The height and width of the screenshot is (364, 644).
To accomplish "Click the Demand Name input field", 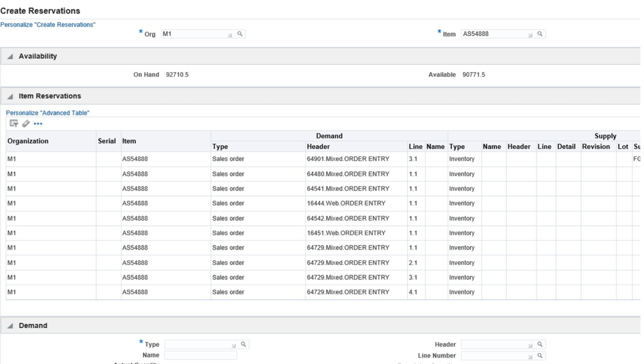I will point(200,356).
